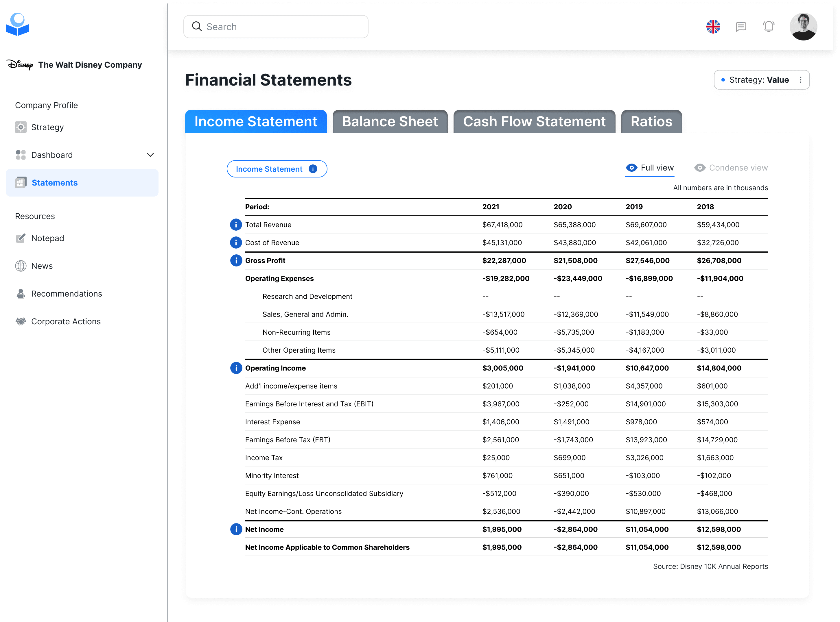Click the Research and Development row label
The width and height of the screenshot is (840, 622).
click(x=307, y=297)
